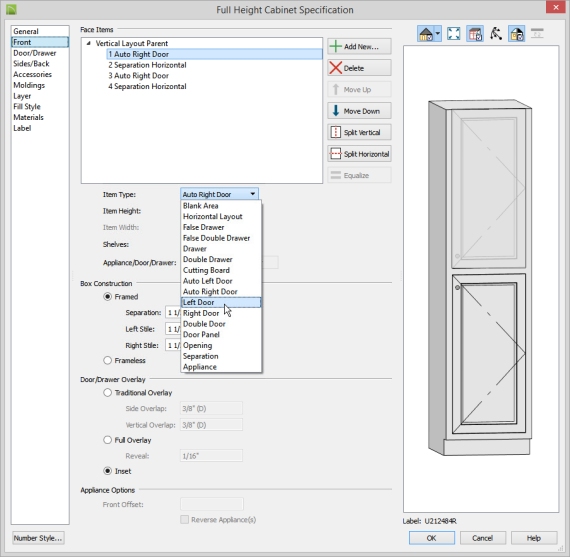570x557 pixels.
Task: Collapse the Vertical Layout Parent tree node
Action: pos(88,43)
